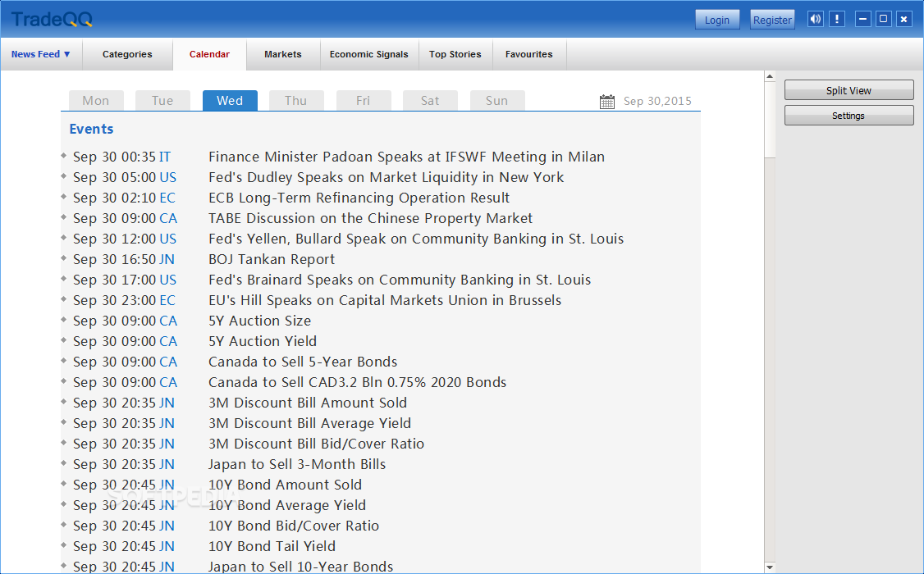
Task: Click the sound speaker icon
Action: [816, 19]
